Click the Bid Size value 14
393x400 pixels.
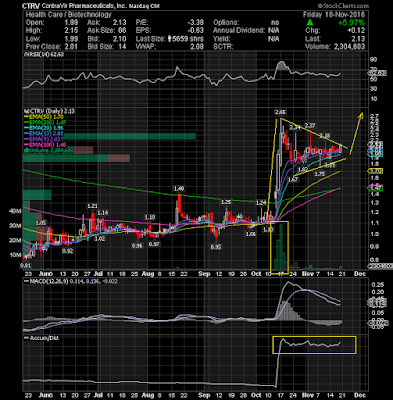coord(122,46)
